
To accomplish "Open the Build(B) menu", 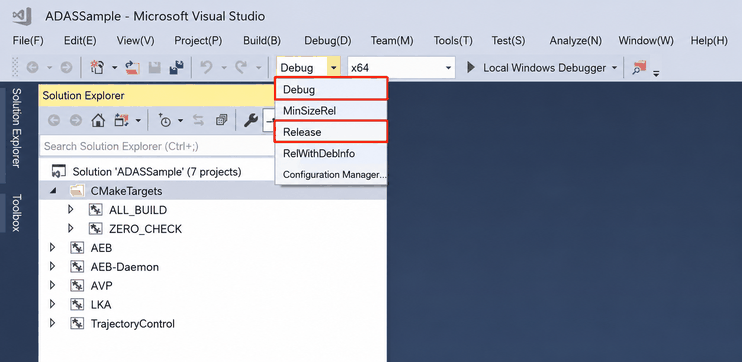I will pyautogui.click(x=262, y=41).
